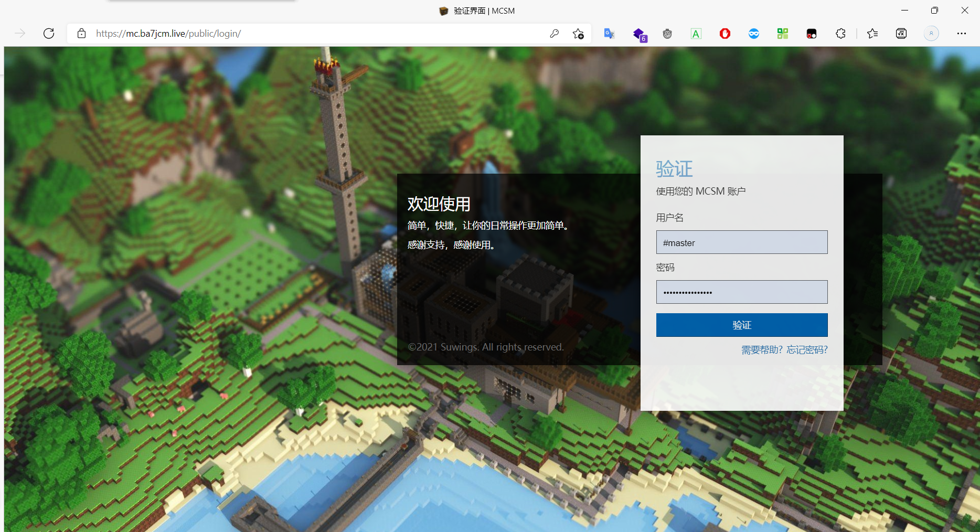The height and width of the screenshot is (532, 980).
Task: Open the 需要帮助? 忘记密码? link
Action: 784,350
